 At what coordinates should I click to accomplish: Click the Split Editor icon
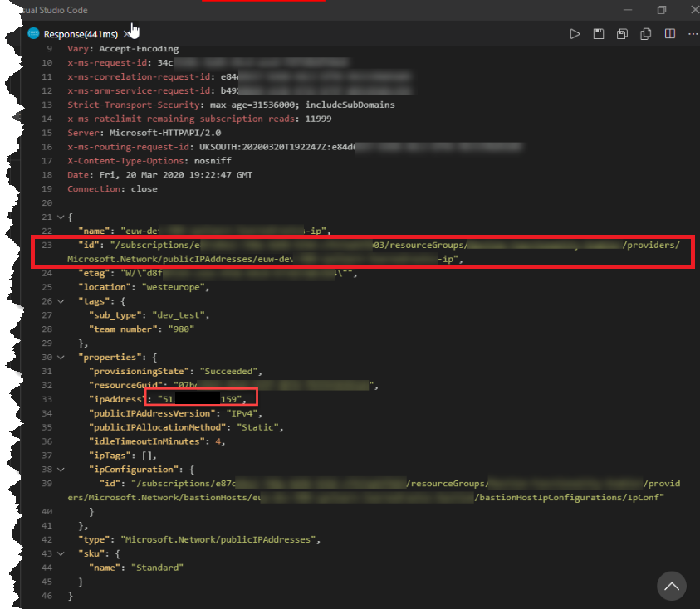tap(669, 34)
